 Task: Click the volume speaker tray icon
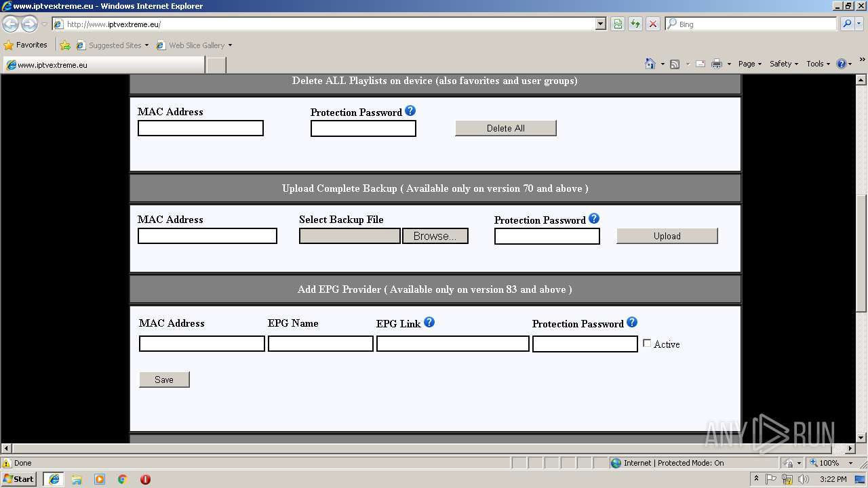[x=804, y=479]
